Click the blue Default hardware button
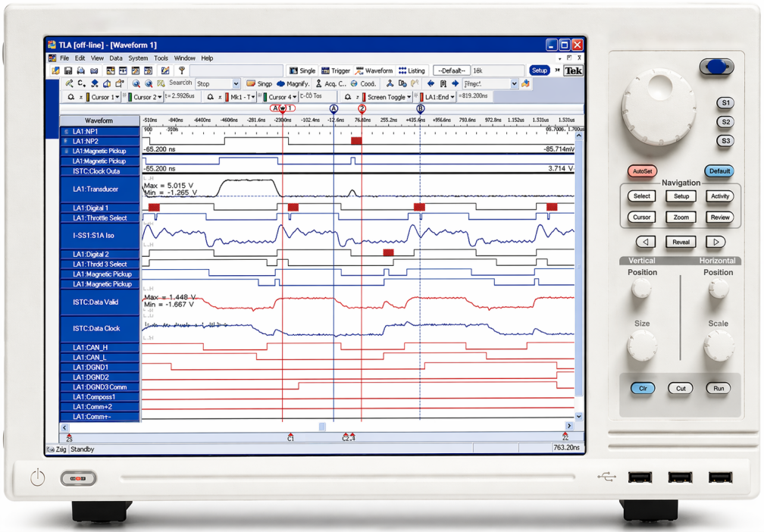764x532 pixels. (x=719, y=171)
